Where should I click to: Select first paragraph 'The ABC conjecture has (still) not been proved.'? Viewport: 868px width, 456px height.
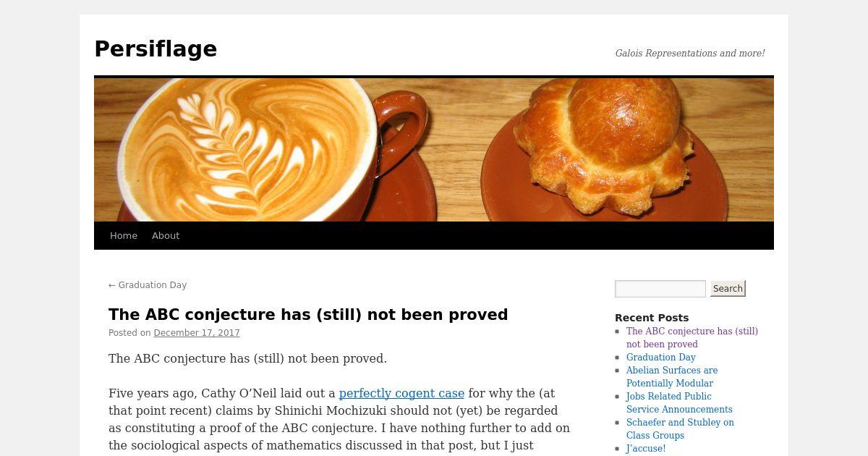[x=247, y=359]
